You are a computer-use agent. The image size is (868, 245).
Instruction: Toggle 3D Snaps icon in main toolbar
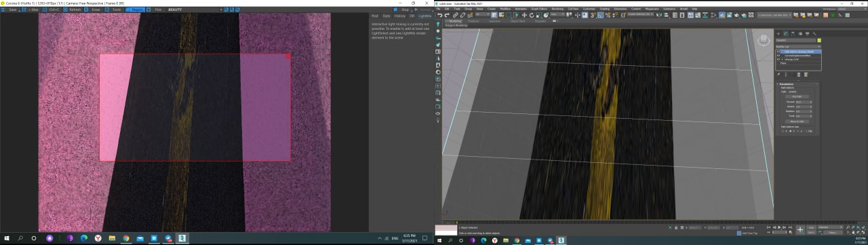point(593,15)
